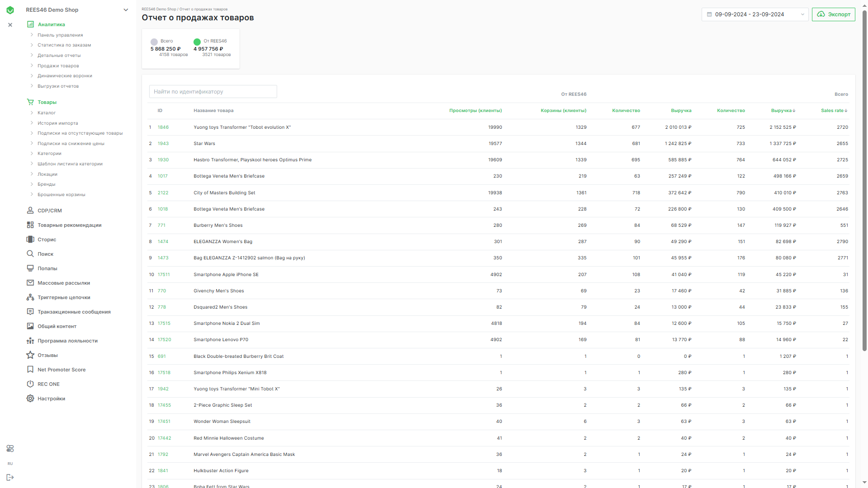Open 'Статистика по заказам' menu item

pyautogui.click(x=64, y=45)
